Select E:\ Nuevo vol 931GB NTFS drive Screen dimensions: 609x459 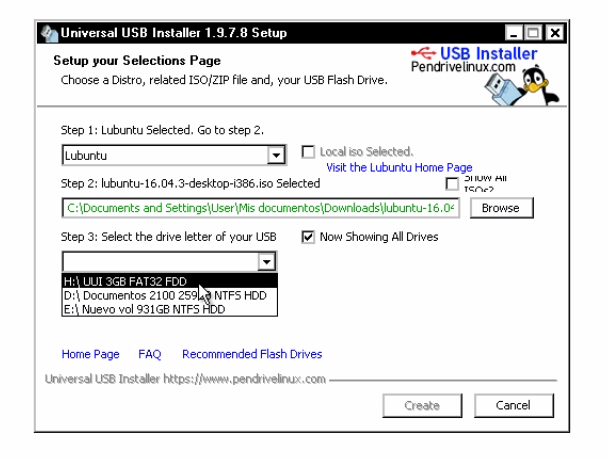[x=170, y=309]
